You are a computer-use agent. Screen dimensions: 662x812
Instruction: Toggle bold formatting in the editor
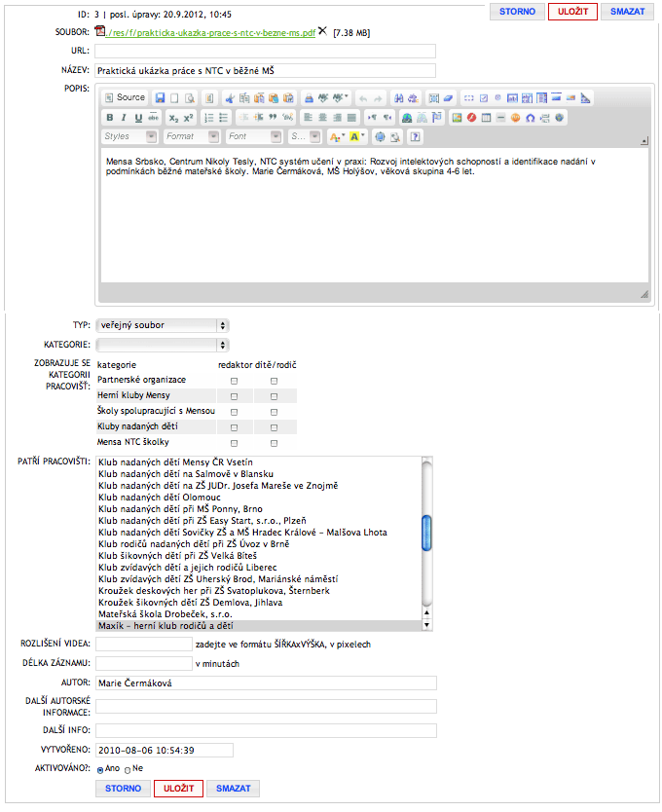(x=110, y=118)
